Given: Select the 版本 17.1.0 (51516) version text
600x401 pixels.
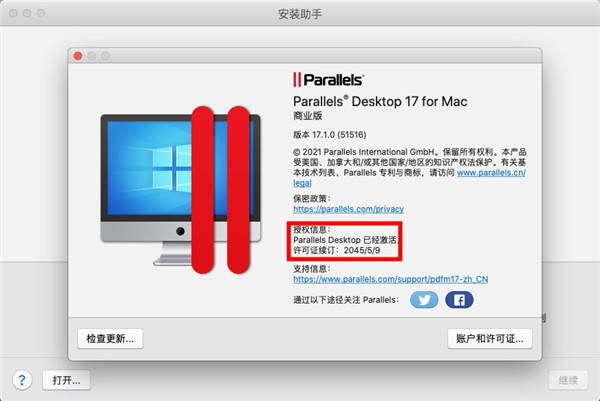Looking at the screenshot, I should [x=330, y=135].
